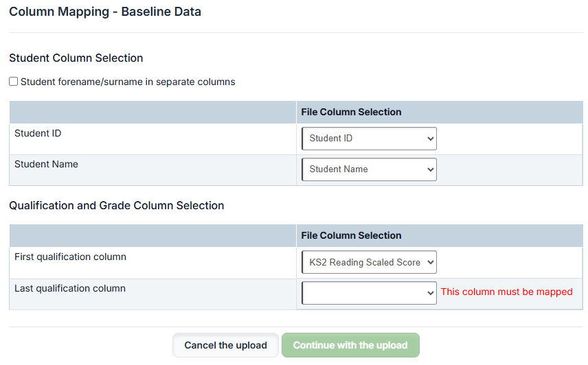Open the Student Name file column dropdown
The image size is (588, 365).
(x=369, y=169)
